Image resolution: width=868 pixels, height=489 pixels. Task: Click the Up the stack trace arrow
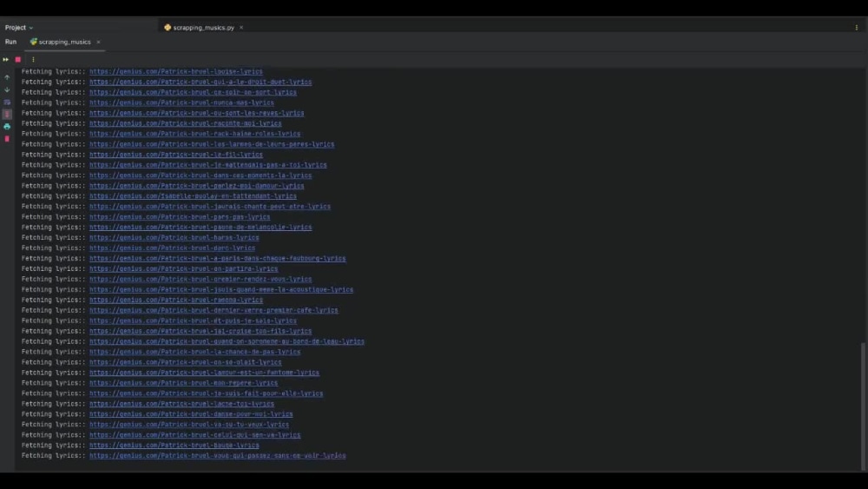tap(7, 77)
